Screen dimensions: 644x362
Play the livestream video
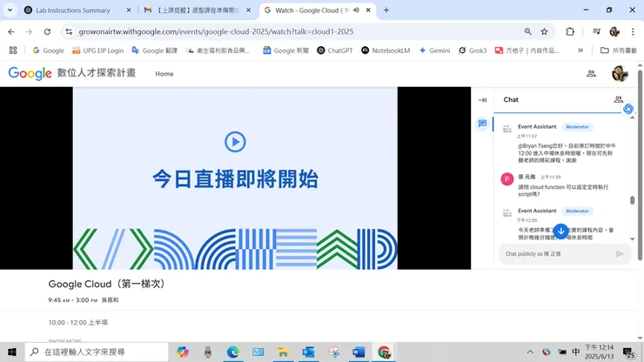click(x=235, y=142)
